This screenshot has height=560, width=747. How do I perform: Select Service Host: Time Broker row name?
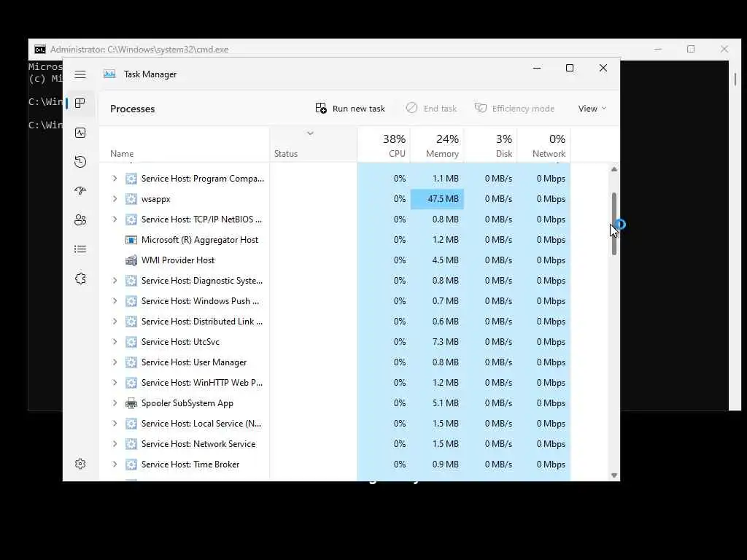[190, 464]
